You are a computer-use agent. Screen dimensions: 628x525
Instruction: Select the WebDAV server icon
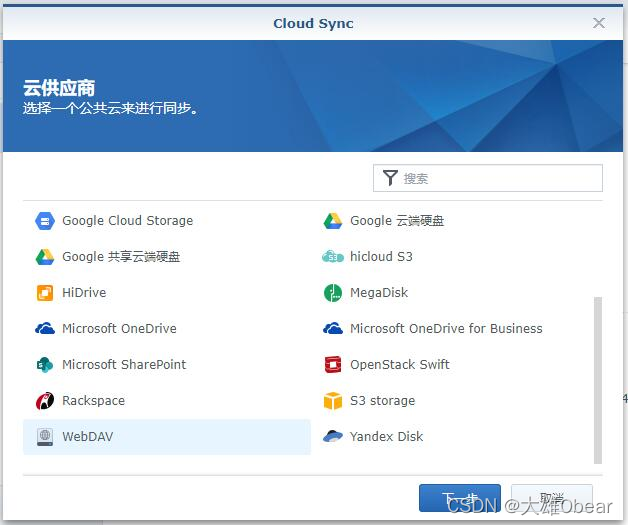pyautogui.click(x=45, y=437)
